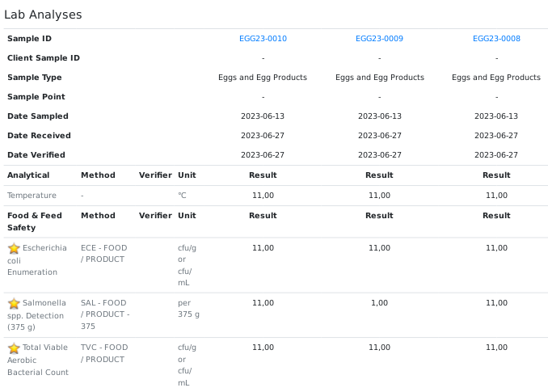
Task: Click the Date Verified value for EGG23-0008
Action: click(496, 155)
